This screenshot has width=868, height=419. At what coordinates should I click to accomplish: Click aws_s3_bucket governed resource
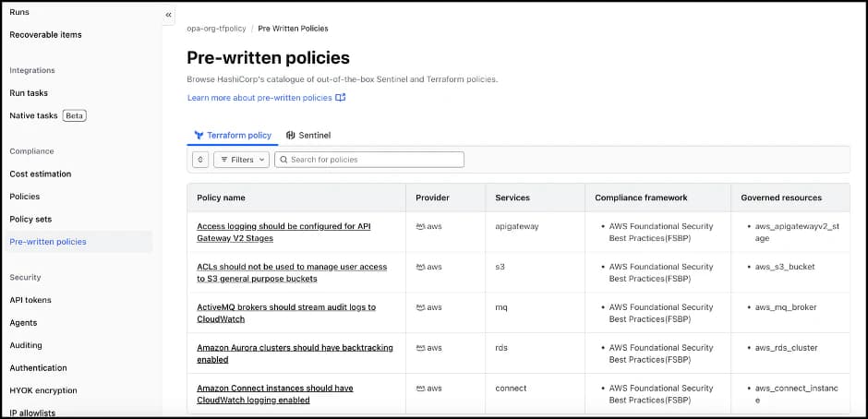(785, 267)
